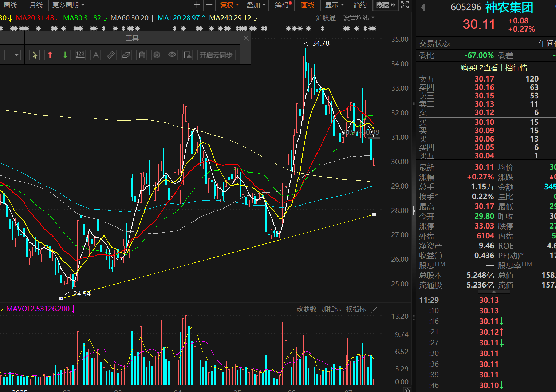
Task: Toggle drawings visibility eye icon
Action: click(172, 55)
